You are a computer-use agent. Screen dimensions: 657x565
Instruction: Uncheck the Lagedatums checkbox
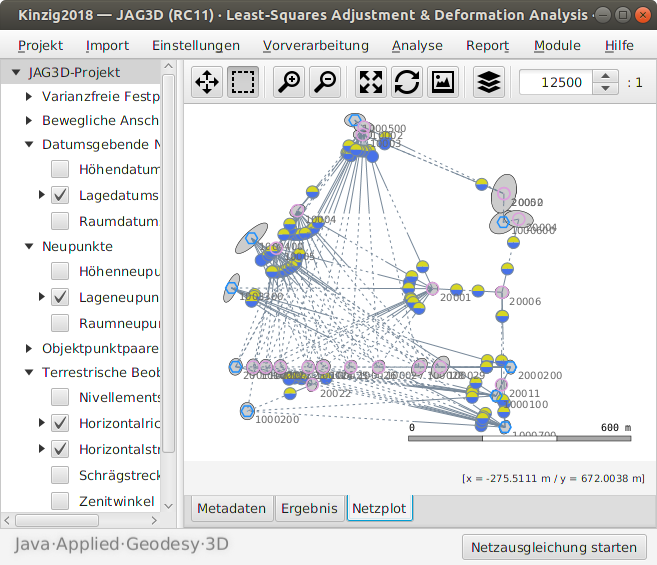click(60, 195)
